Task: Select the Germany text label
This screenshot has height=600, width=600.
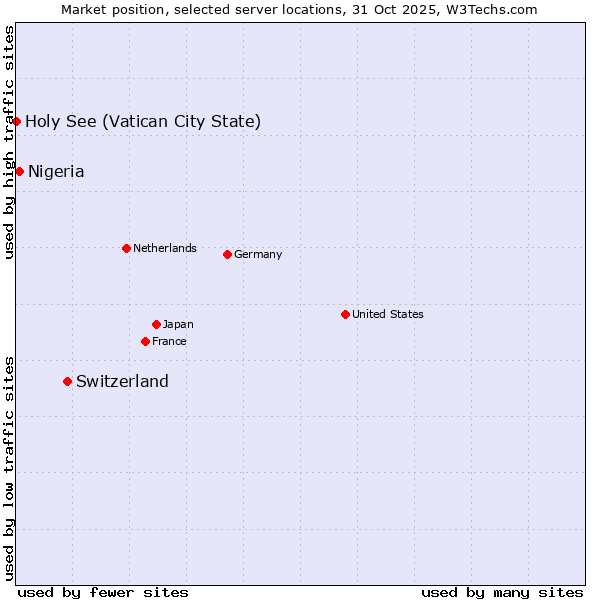Action: pyautogui.click(x=258, y=254)
